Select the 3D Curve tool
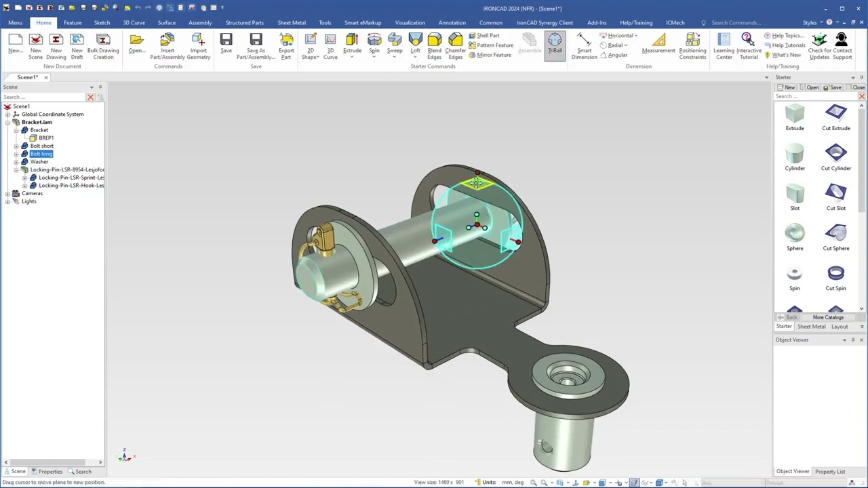The image size is (868, 488). tap(330, 46)
